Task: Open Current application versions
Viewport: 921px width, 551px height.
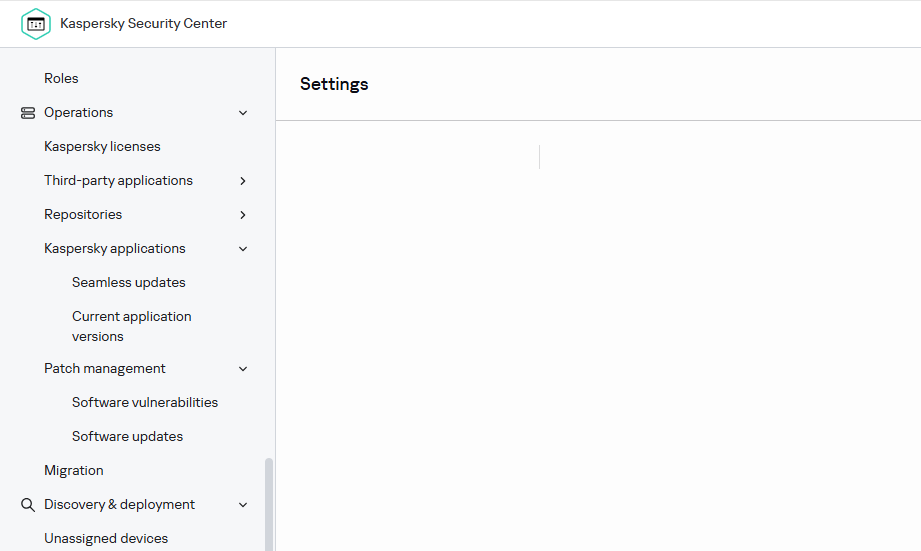Action: point(131,326)
